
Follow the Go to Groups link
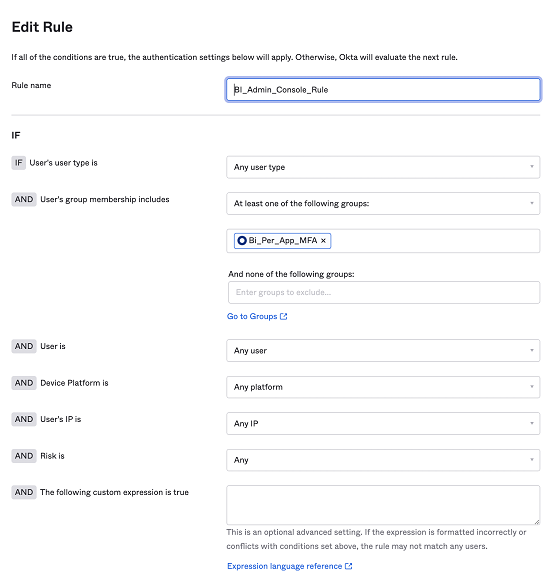pos(252,316)
